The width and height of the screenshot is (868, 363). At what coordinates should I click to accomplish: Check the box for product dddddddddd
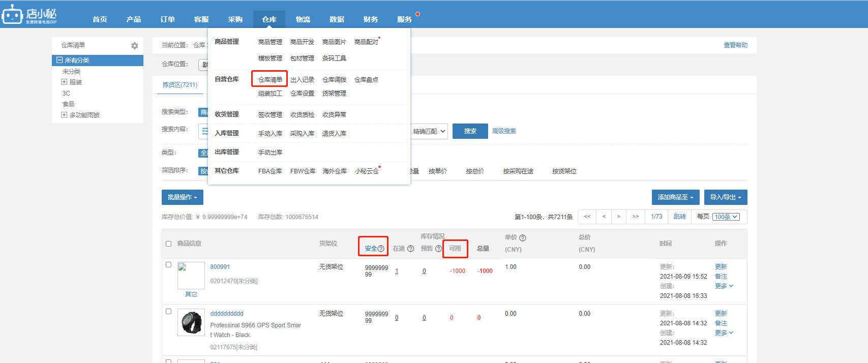pyautogui.click(x=169, y=311)
